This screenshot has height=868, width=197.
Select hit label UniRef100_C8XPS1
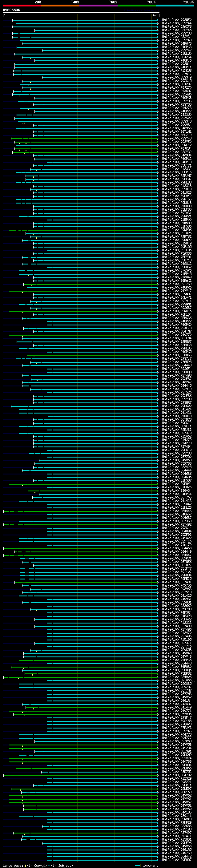click(x=177, y=558)
